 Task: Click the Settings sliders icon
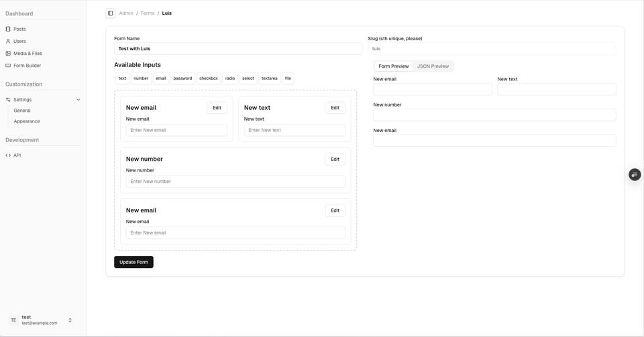click(8, 100)
